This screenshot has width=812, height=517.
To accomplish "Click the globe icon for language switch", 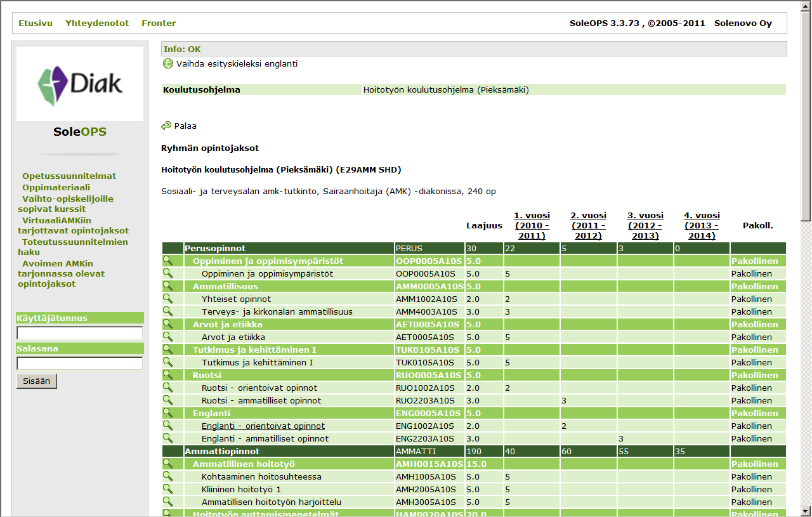I will tap(168, 63).
